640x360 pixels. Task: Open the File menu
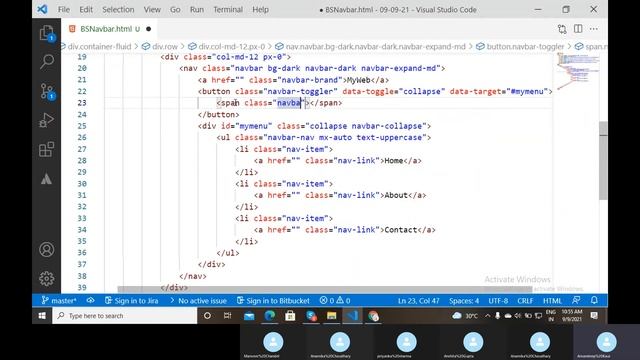tap(64, 9)
